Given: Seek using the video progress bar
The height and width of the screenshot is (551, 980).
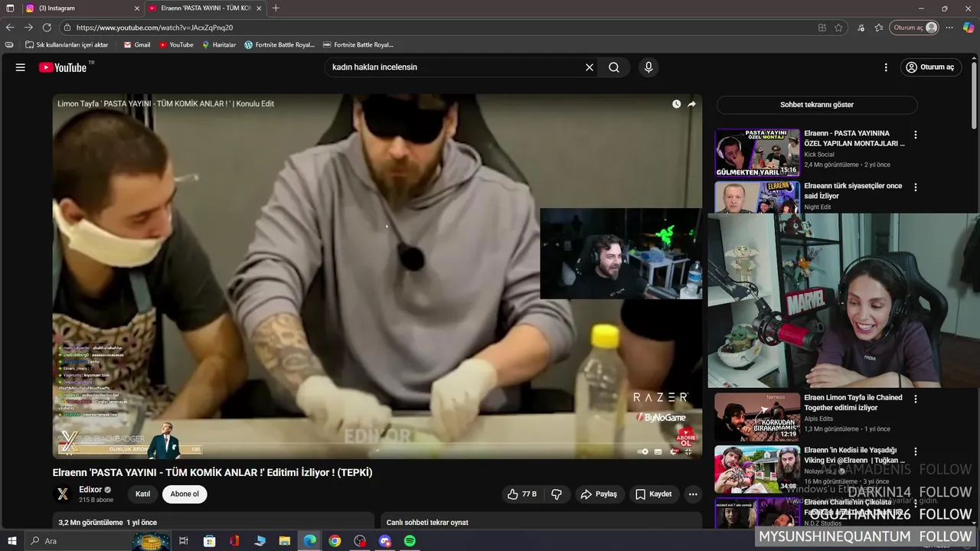Looking at the screenshot, I should click(x=377, y=444).
